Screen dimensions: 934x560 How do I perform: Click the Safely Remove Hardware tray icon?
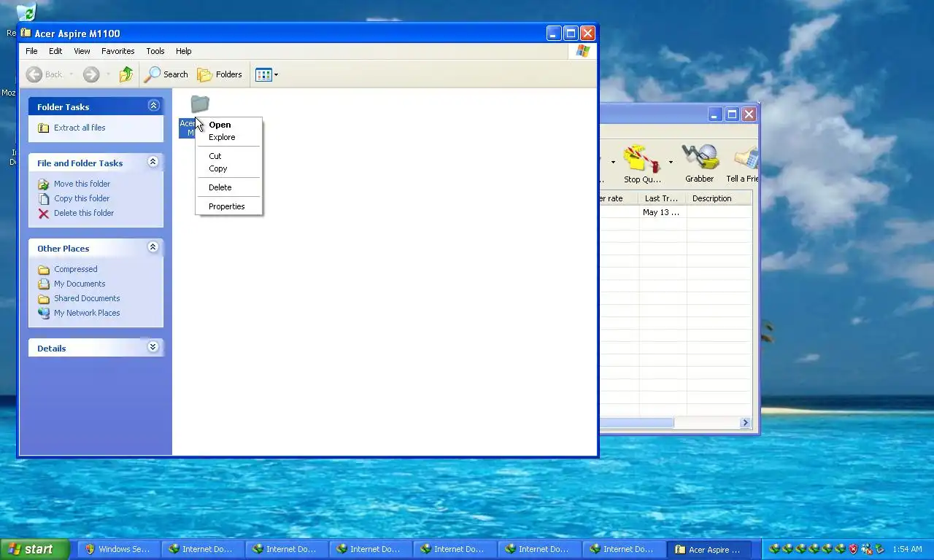(x=880, y=549)
